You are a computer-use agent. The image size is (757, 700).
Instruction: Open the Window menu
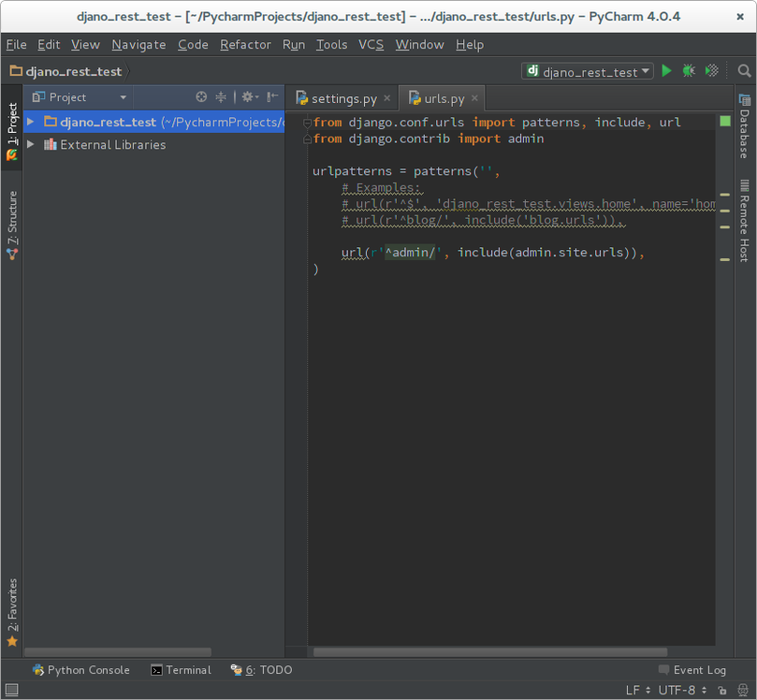point(419,44)
